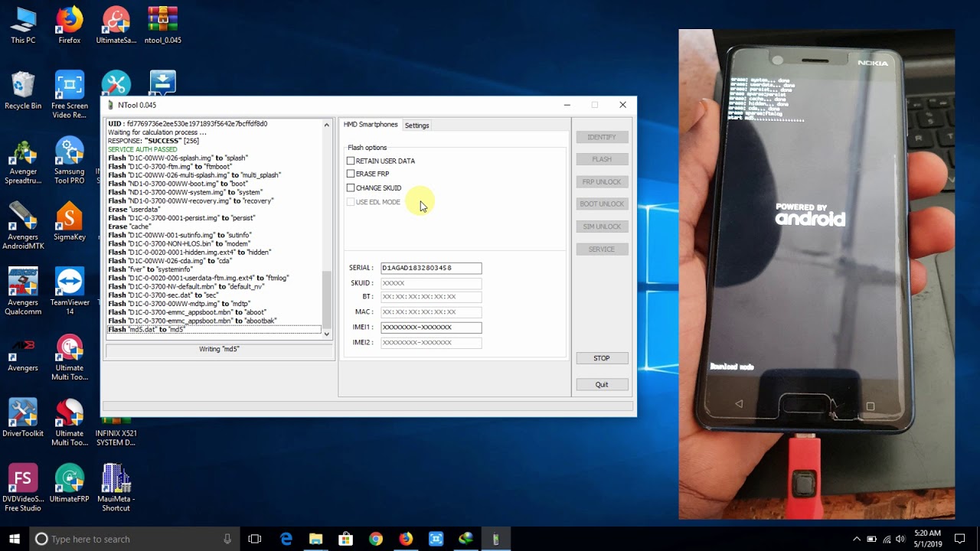Screen dimensions: 980x551
Task: Open ntool_0.045 archive icon
Action: [162, 25]
